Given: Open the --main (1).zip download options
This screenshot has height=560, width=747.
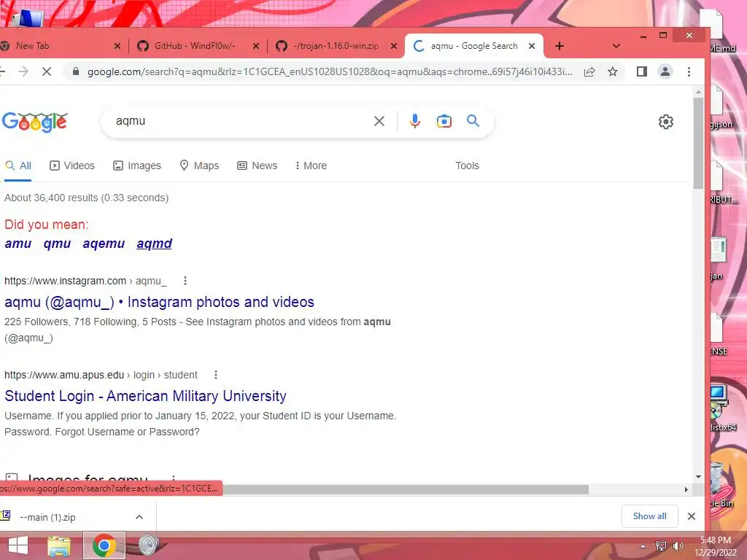Looking at the screenshot, I should click(139, 517).
